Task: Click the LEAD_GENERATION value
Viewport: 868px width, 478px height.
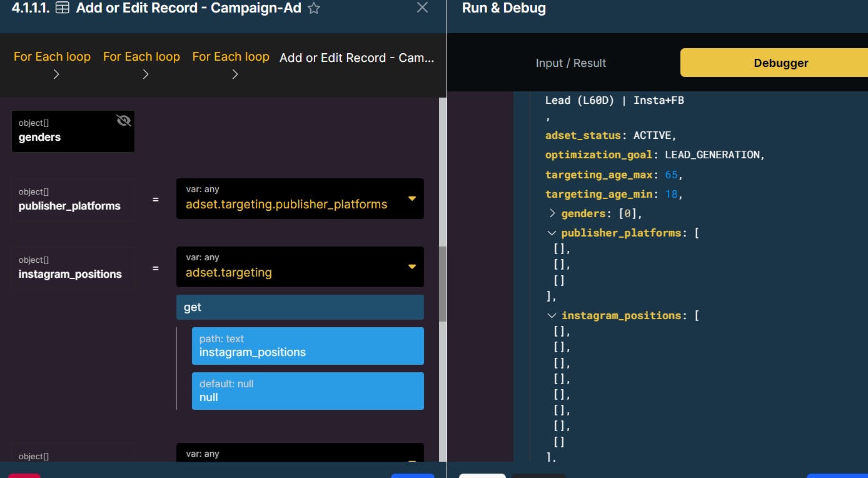Action: [x=712, y=155]
